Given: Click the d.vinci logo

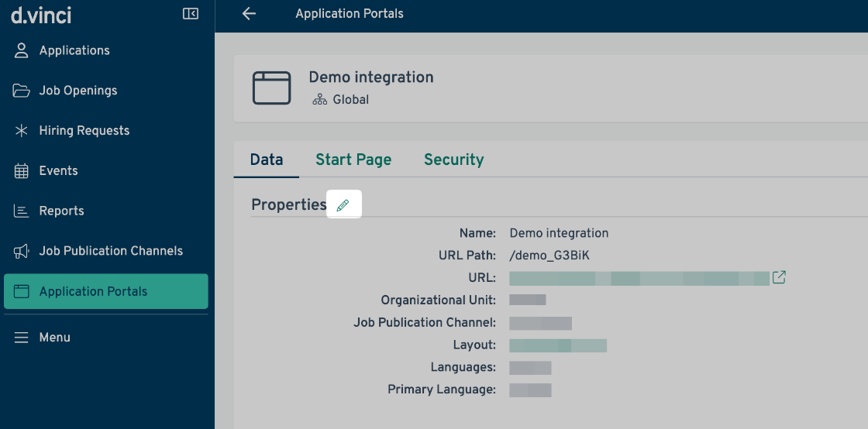Looking at the screenshot, I should coord(41,14).
